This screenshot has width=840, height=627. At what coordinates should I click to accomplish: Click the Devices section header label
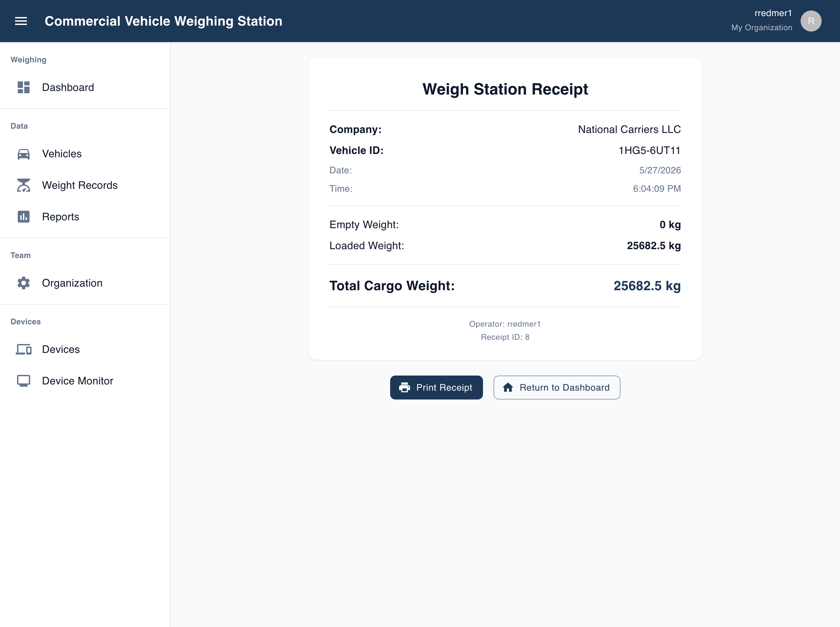click(x=25, y=322)
